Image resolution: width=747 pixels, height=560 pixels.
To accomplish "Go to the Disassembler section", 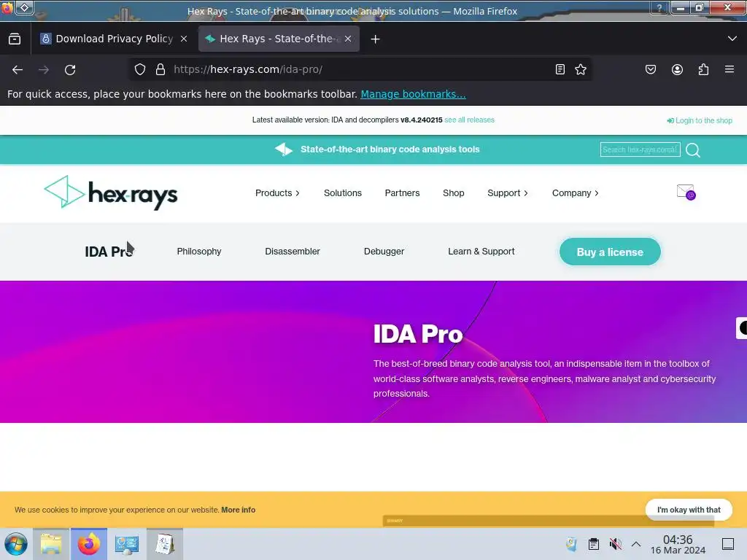I will coord(293,252).
